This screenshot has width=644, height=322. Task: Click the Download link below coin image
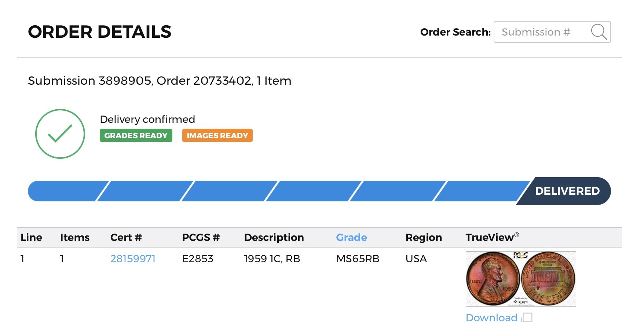(491, 317)
